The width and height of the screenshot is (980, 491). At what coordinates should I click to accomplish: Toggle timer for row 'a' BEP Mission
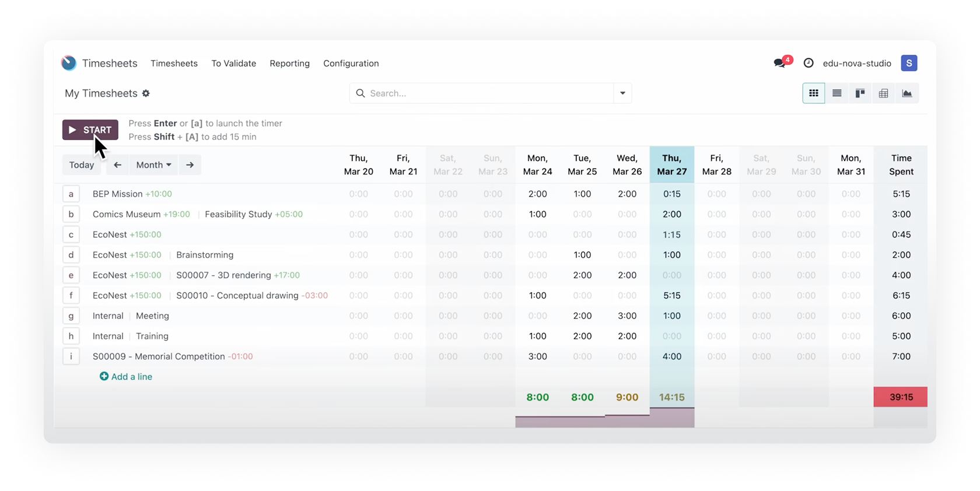(71, 194)
